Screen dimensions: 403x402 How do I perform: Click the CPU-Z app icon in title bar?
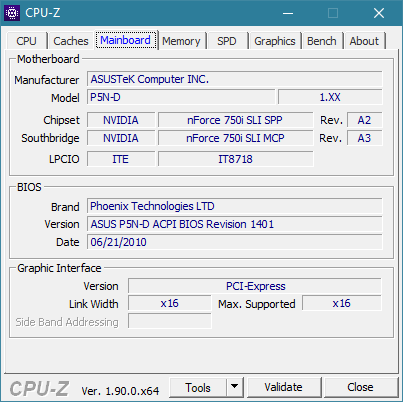coord(12,13)
